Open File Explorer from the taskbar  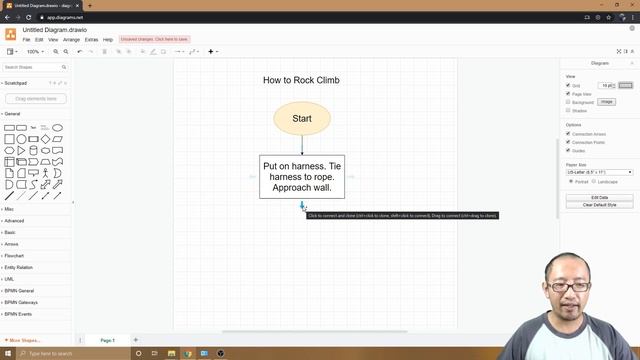coord(171,353)
